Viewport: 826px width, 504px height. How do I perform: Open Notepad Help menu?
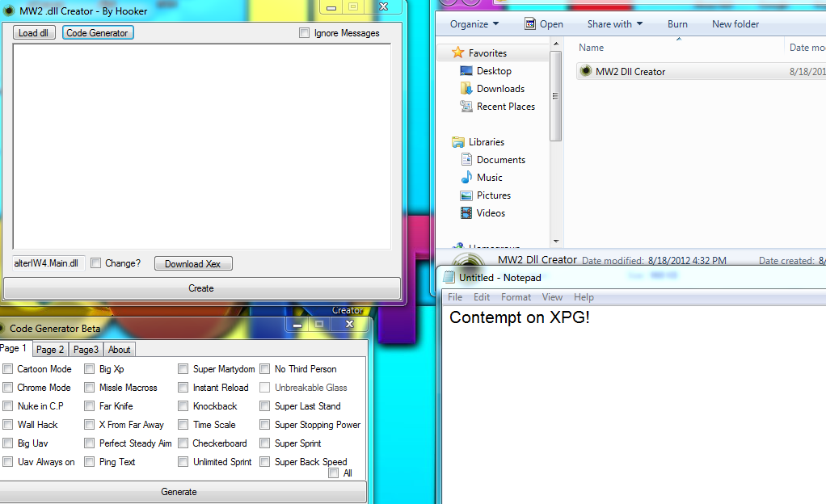(584, 297)
